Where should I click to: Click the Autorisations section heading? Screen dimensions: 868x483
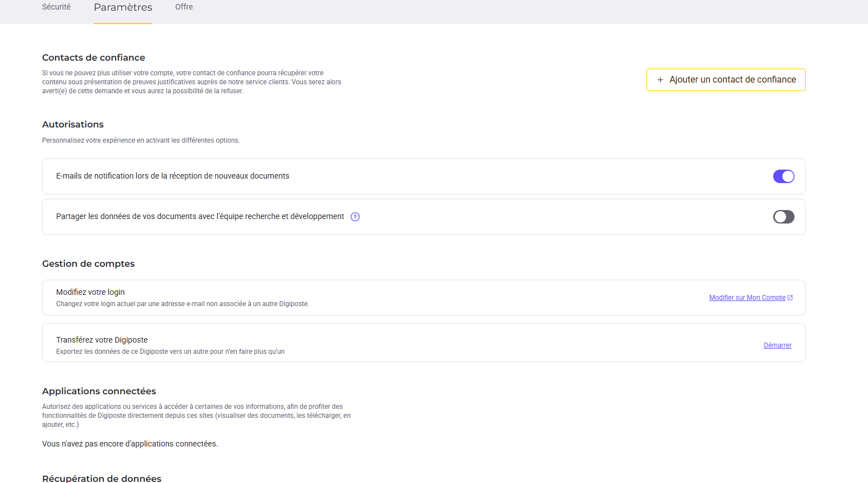point(73,124)
